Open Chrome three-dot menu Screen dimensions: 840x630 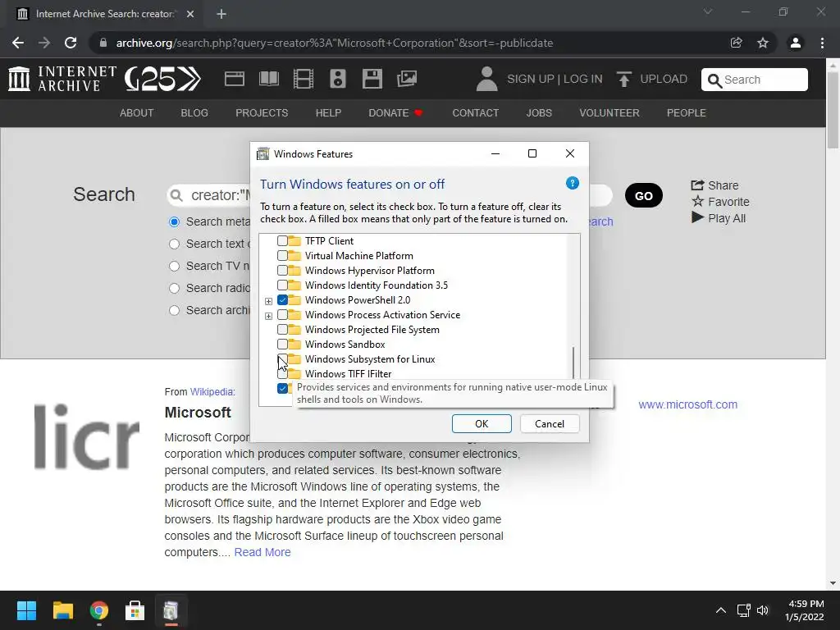(x=822, y=43)
